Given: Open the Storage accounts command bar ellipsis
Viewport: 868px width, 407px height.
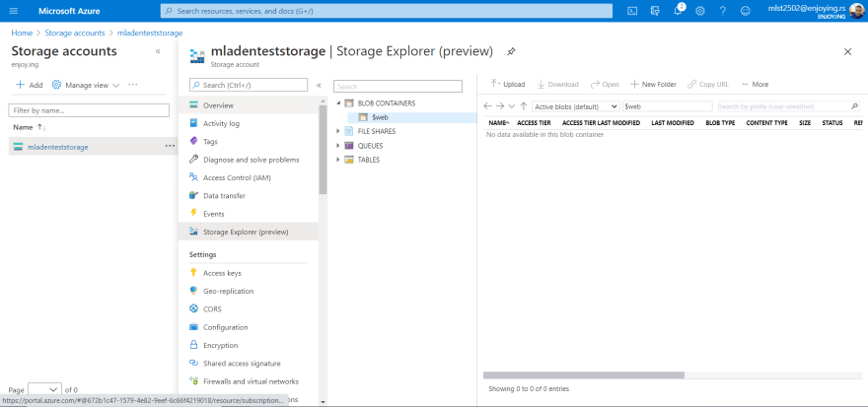Looking at the screenshot, I should [133, 85].
